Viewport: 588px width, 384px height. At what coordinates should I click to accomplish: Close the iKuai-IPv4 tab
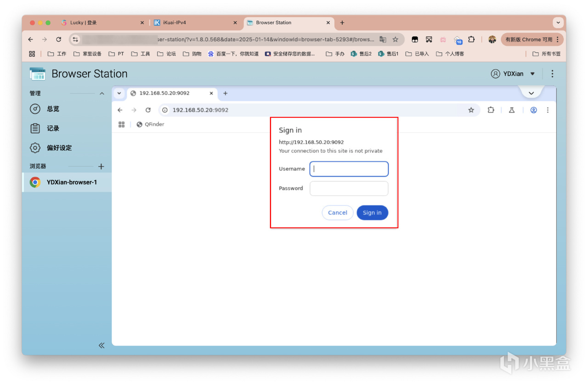click(235, 22)
